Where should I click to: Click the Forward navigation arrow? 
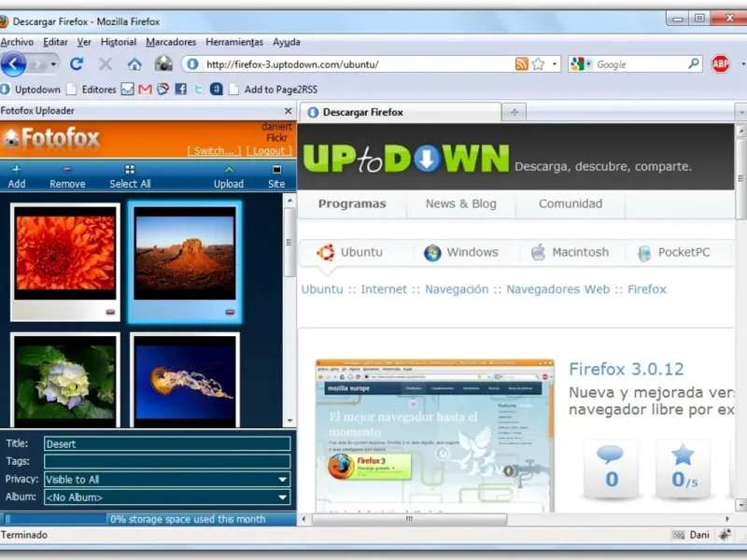pos(38,63)
